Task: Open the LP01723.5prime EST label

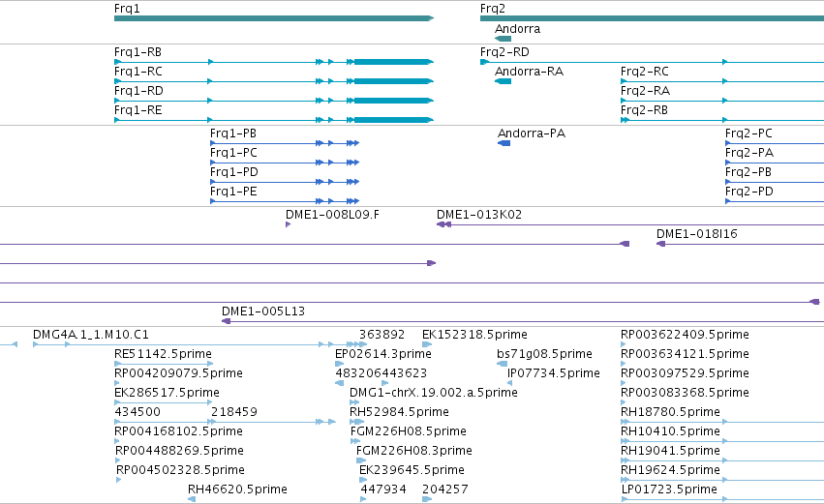Action: point(669,489)
